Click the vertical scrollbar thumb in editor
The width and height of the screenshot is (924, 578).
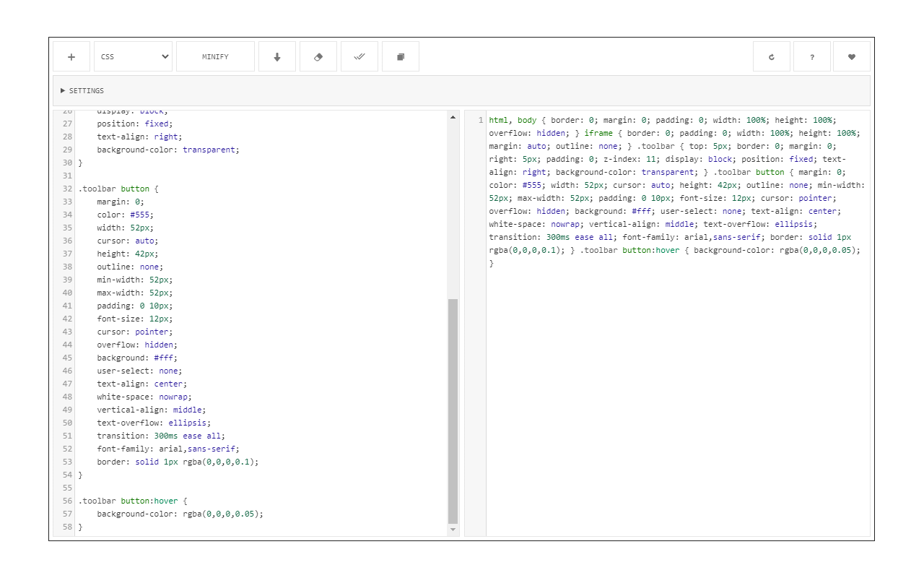[453, 411]
